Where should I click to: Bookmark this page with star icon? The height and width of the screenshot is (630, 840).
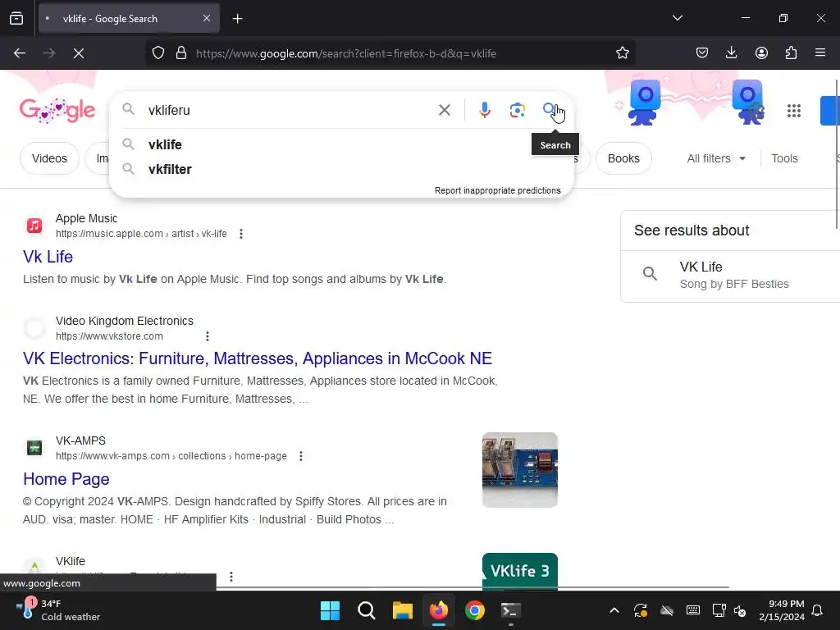622,53
